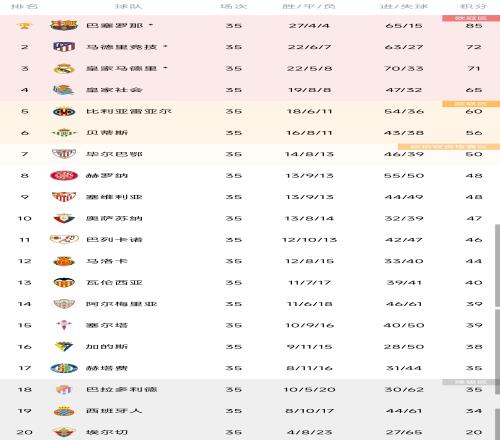
Task: Open 皇家社会 team page
Action: pos(114,90)
